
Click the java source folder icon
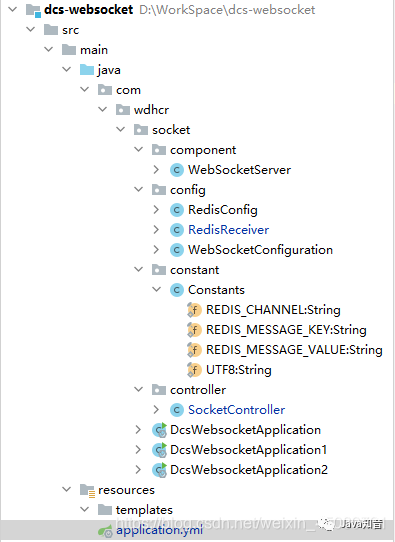[87, 70]
